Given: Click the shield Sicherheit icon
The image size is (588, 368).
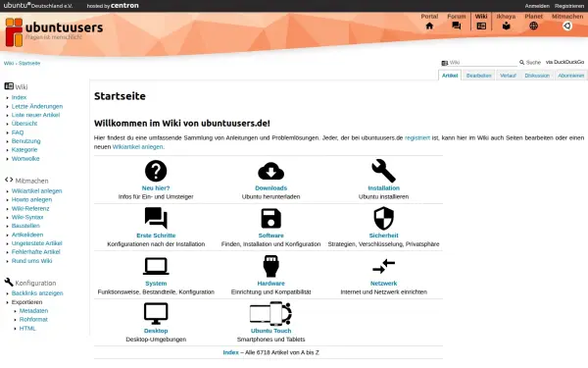Looking at the screenshot, I should pos(383,219).
